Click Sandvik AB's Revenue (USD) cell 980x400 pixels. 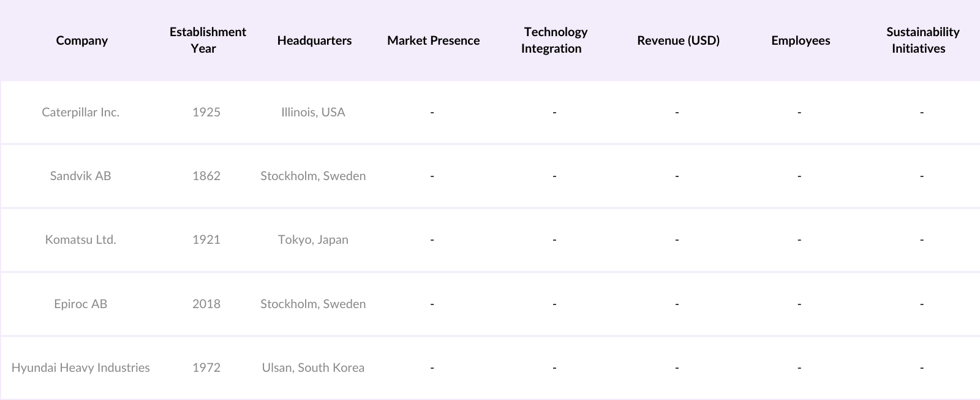pos(677,176)
